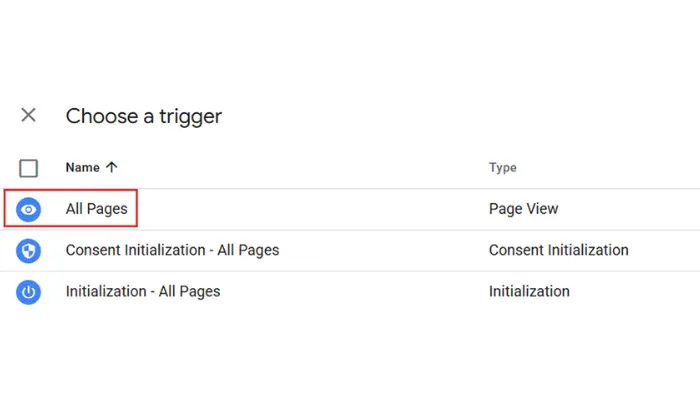Click the All Pages eye icon
The image size is (700, 400).
click(x=29, y=209)
